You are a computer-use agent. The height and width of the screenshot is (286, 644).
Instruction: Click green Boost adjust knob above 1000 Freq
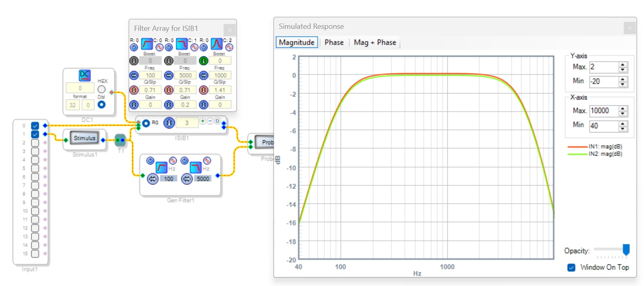204,61
